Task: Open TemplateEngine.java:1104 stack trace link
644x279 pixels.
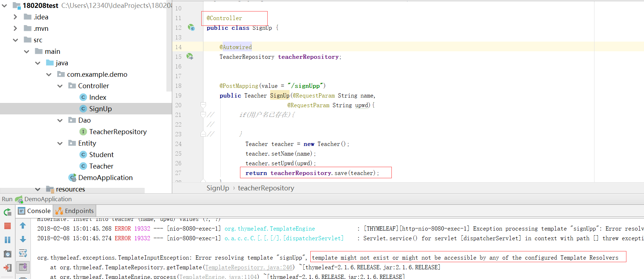Action: (x=218, y=276)
